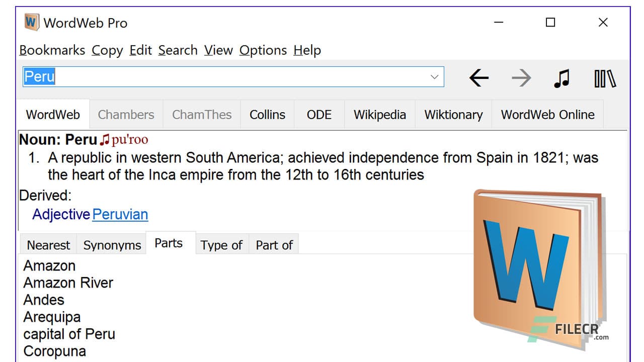Open the Options menu
Screen dimensions: 644x362
(263, 50)
